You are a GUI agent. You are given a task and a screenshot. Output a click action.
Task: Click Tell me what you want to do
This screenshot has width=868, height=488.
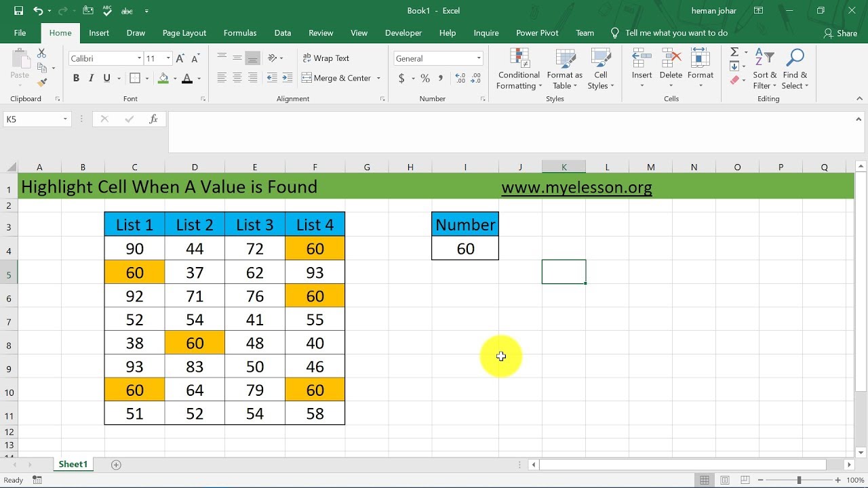pyautogui.click(x=669, y=33)
